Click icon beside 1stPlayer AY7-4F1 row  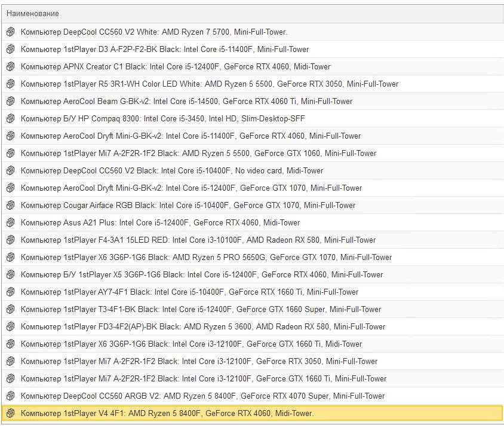[11, 292]
